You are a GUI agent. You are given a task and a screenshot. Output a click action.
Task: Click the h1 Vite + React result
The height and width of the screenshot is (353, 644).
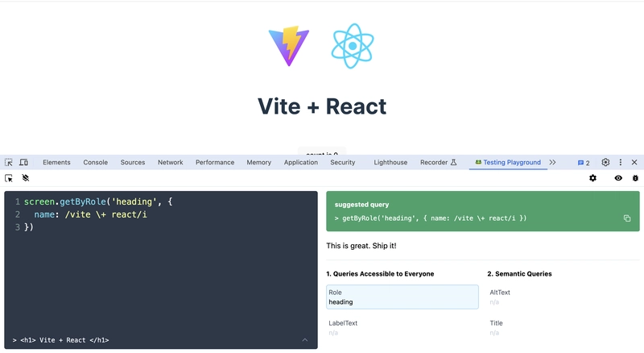point(64,340)
